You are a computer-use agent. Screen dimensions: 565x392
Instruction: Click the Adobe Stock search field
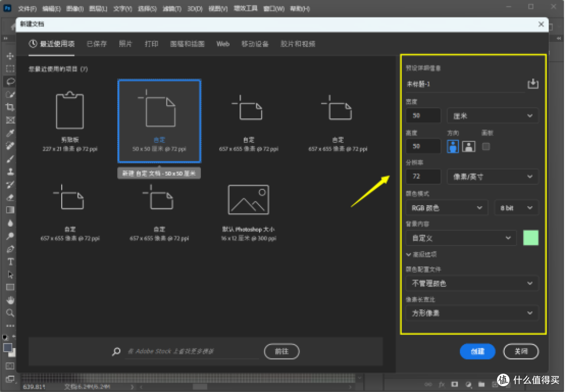pos(193,351)
